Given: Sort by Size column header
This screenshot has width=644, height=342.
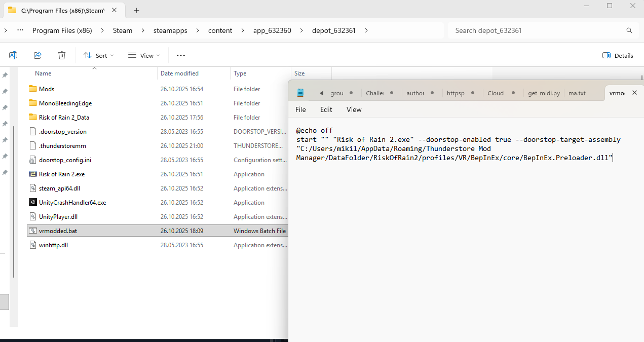Looking at the screenshot, I should point(299,73).
